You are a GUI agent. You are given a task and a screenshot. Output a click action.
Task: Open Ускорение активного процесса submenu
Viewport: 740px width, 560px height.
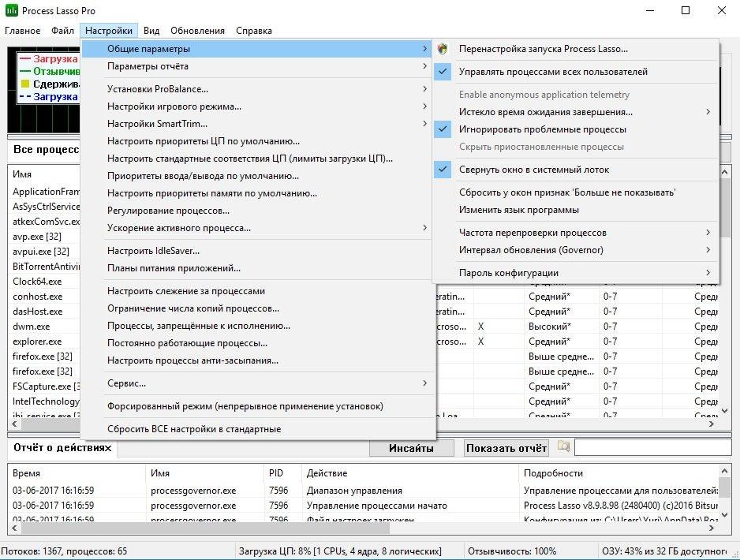point(258,228)
